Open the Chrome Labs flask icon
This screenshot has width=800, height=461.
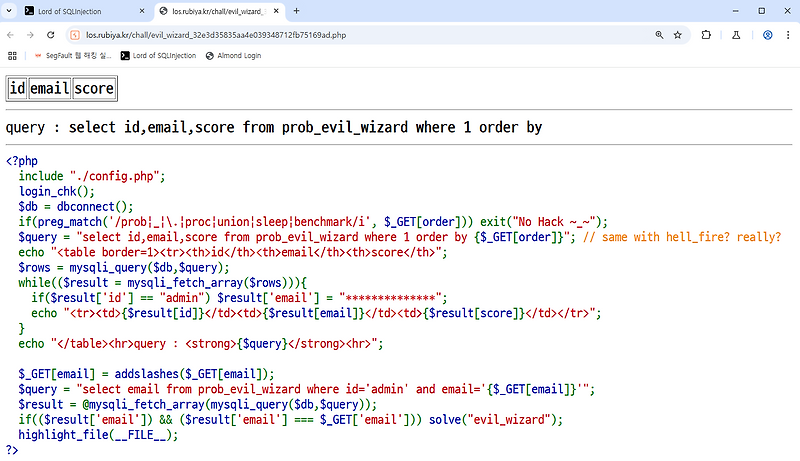(x=736, y=35)
